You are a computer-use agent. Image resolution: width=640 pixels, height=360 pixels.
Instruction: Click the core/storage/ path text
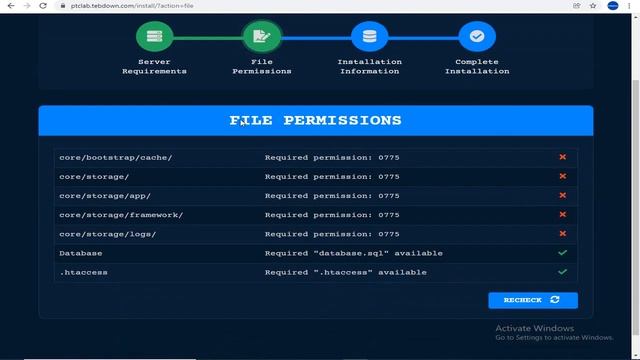click(x=94, y=177)
